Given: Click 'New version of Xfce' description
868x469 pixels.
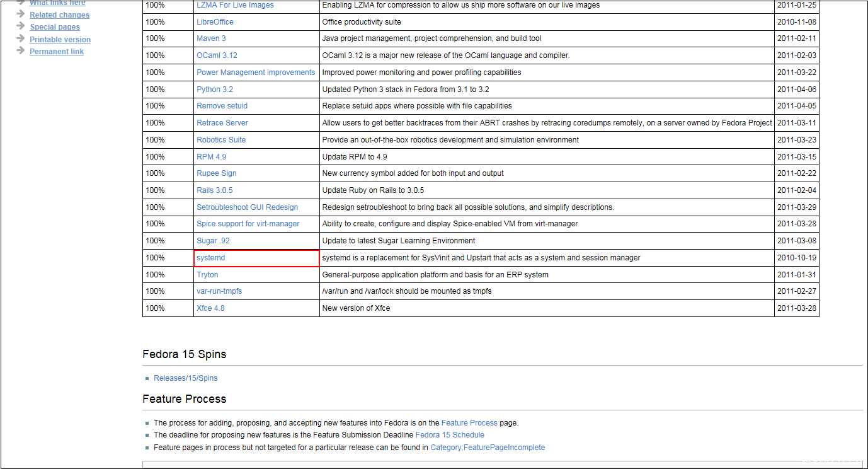Looking at the screenshot, I should tap(356, 308).
